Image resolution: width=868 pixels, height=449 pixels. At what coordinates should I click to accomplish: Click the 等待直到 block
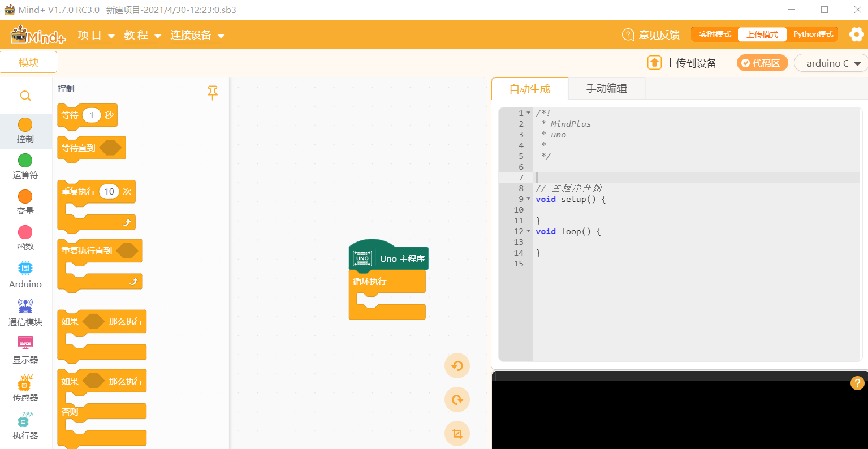click(92, 148)
